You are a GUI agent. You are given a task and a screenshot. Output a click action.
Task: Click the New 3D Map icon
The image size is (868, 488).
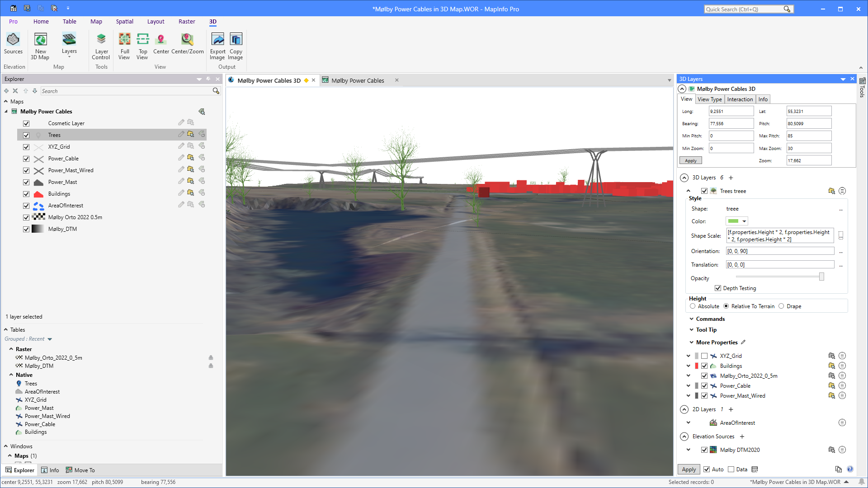tap(40, 44)
